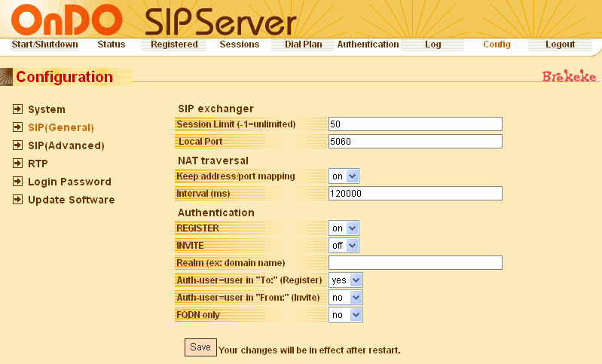
Task: Switch to the Registered tab
Action: point(174,44)
